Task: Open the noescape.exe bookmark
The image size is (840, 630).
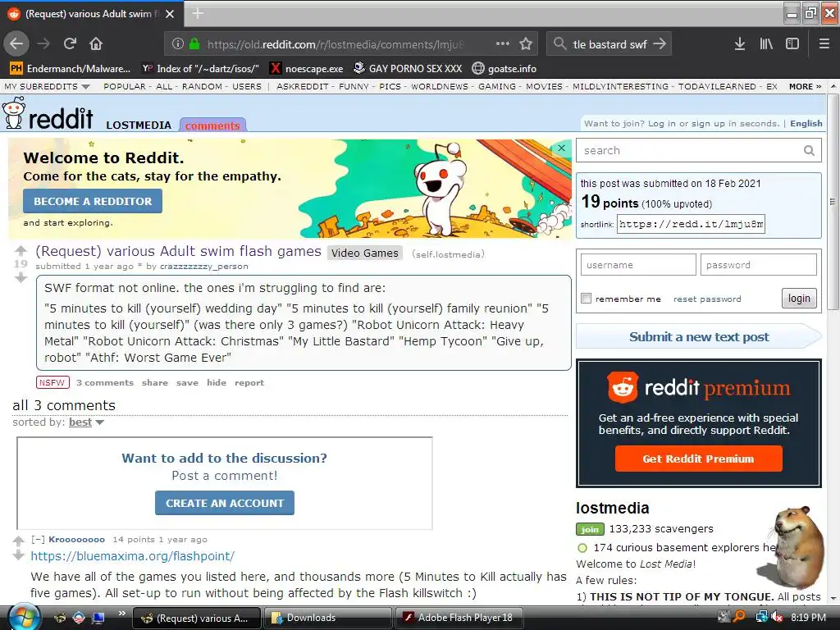Action: tap(307, 69)
